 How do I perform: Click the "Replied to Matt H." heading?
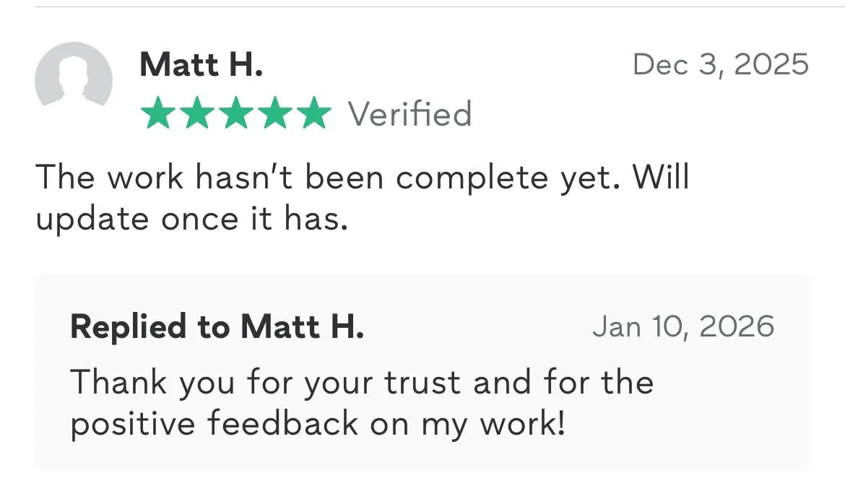tap(217, 326)
